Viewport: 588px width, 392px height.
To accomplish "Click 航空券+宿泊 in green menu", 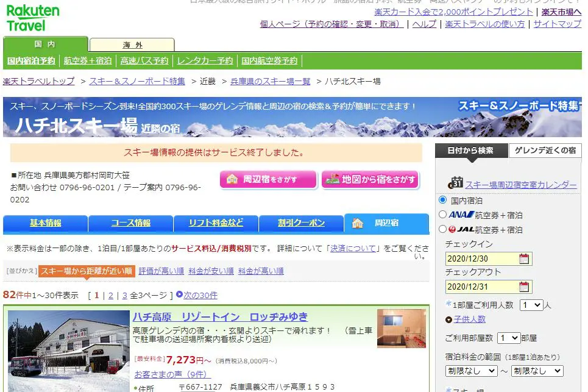I will click(x=88, y=60).
